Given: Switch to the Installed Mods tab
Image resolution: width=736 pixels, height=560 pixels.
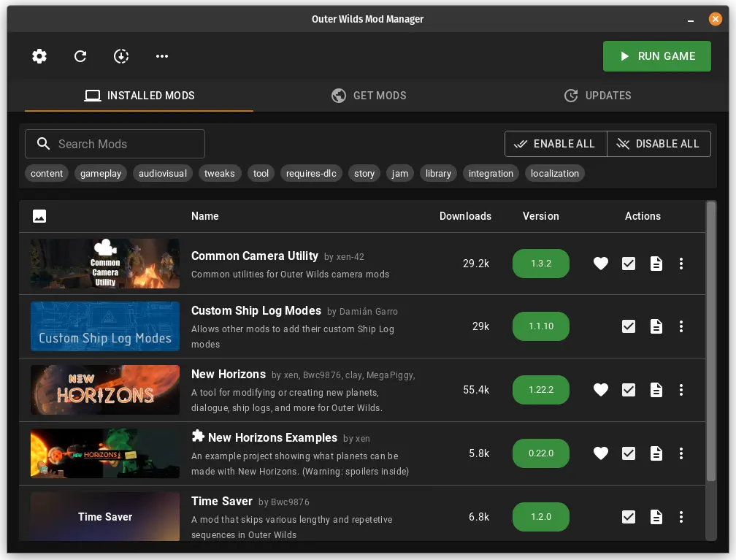Looking at the screenshot, I should coord(139,96).
